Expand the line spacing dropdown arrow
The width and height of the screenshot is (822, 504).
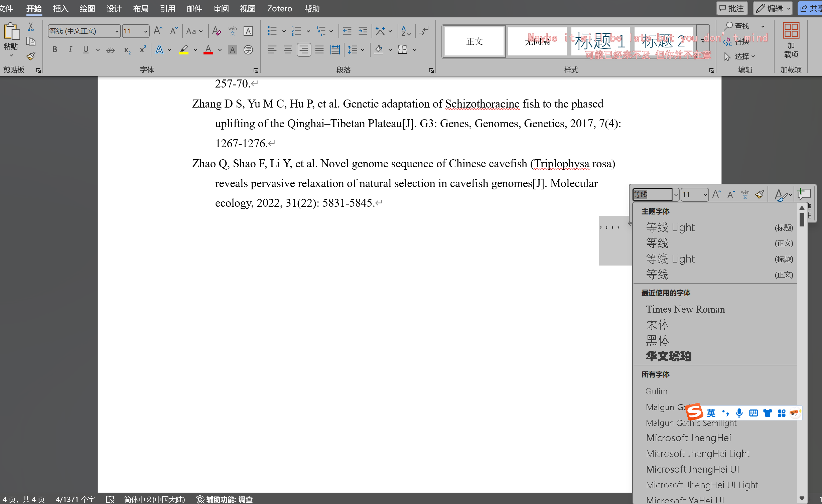[363, 50]
